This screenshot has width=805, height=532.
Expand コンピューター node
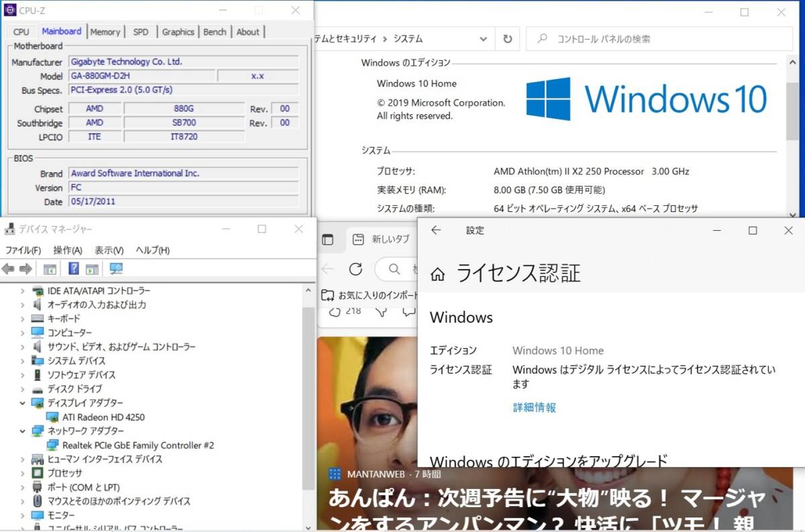22,333
